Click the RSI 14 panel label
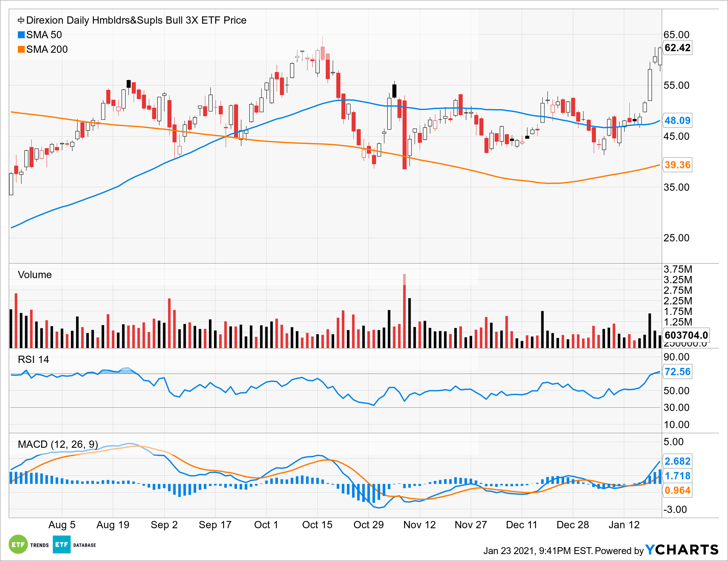This screenshot has height=561, width=728. coord(33,360)
